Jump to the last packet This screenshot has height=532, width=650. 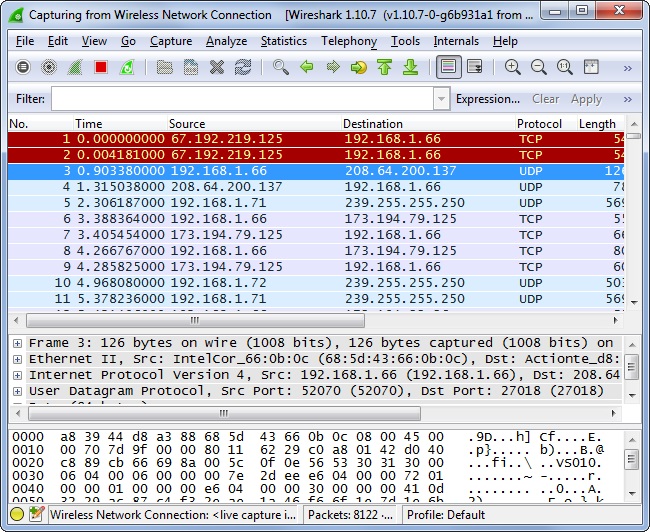coord(410,67)
